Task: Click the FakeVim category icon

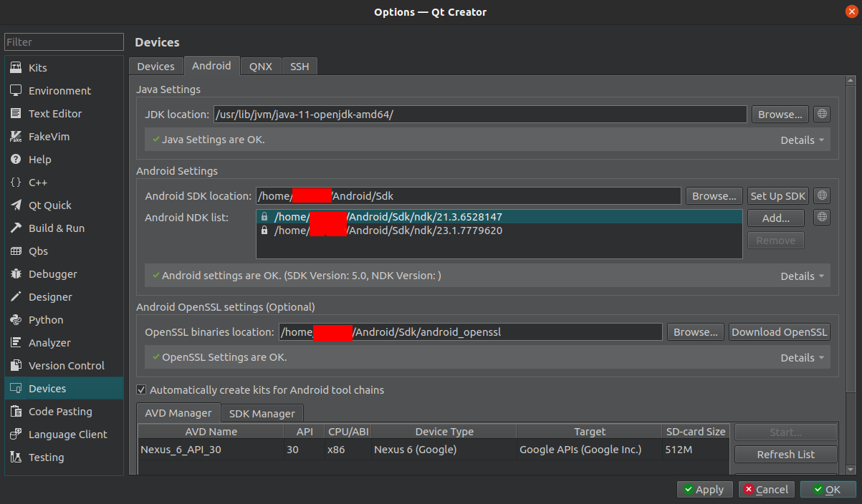Action: [16, 137]
